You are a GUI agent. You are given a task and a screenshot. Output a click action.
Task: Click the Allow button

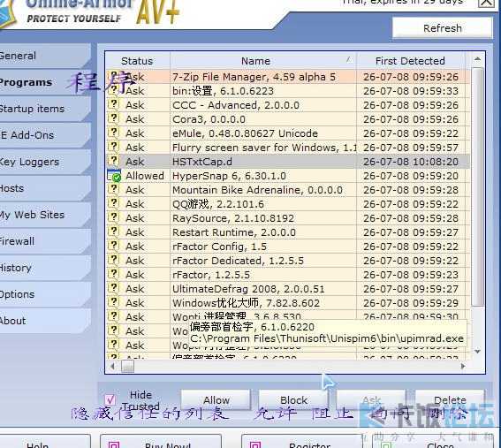[x=216, y=399]
